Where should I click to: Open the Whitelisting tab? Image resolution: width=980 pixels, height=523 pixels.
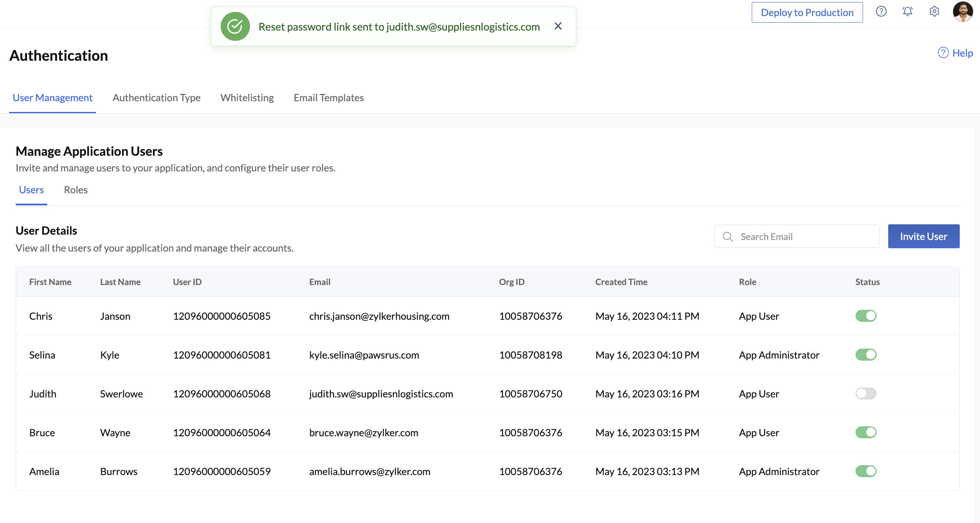click(248, 98)
